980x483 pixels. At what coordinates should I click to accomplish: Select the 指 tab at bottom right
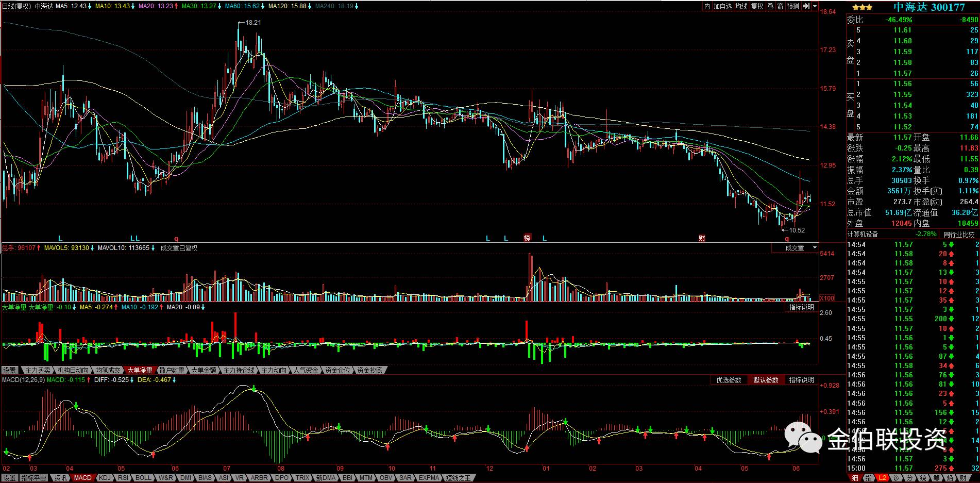pyautogui.click(x=869, y=478)
